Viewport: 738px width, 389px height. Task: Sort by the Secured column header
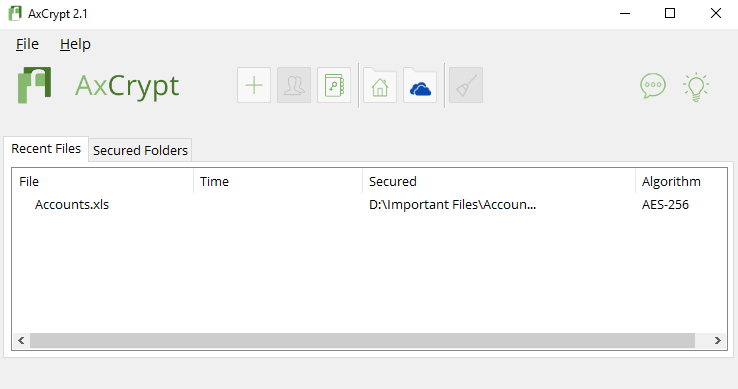point(499,181)
